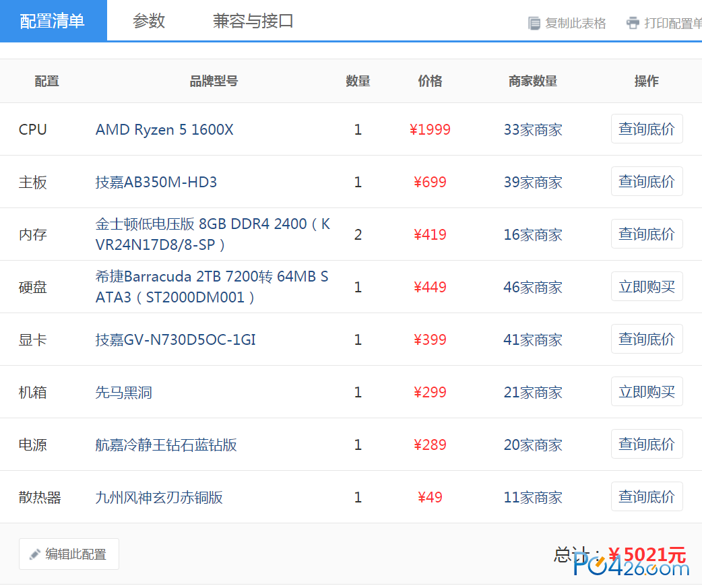Click the 内存 quantity value 2
The height and width of the screenshot is (588, 702).
pyautogui.click(x=358, y=234)
